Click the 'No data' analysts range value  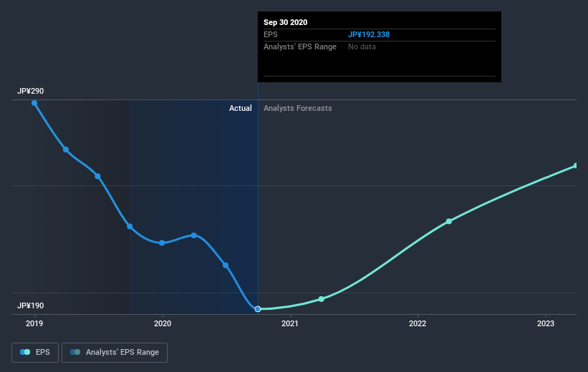(x=362, y=46)
